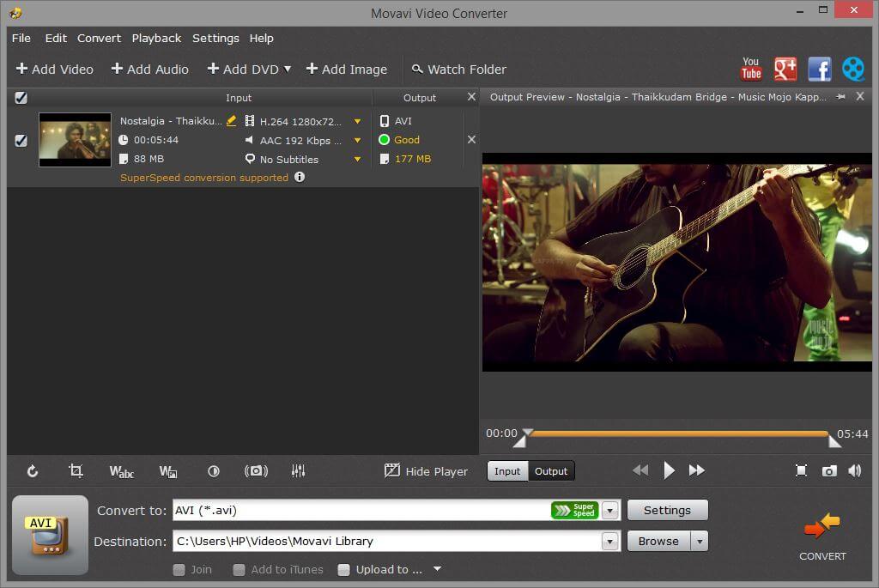Click the Watch Folder toolbar item

coord(459,70)
